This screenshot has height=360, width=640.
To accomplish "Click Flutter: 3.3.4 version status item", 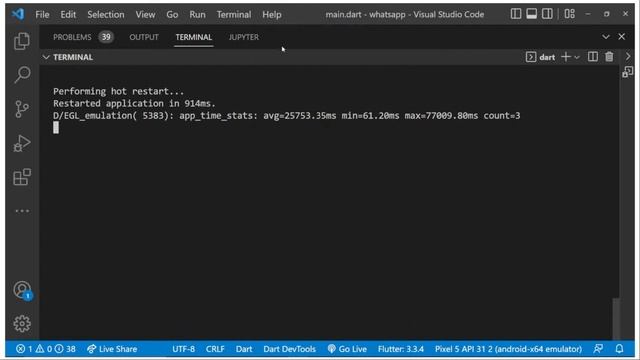I will point(401,349).
